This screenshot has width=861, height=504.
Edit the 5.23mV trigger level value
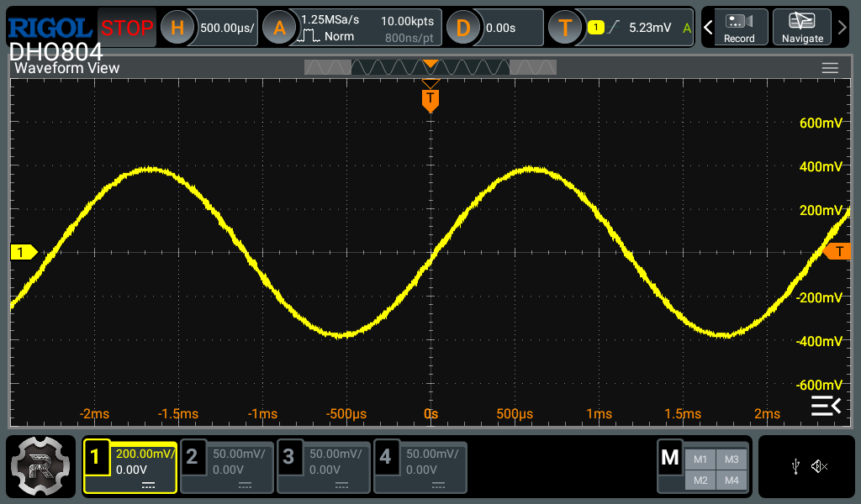click(x=650, y=28)
